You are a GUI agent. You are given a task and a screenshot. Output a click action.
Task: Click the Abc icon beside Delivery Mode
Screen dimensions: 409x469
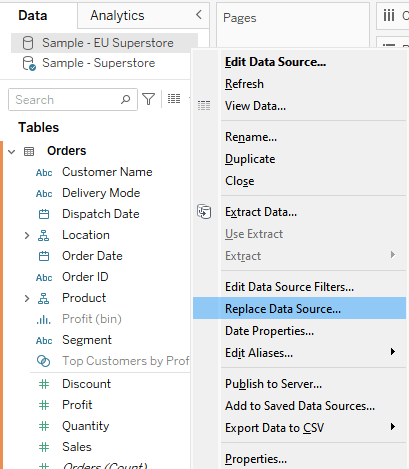44,194
